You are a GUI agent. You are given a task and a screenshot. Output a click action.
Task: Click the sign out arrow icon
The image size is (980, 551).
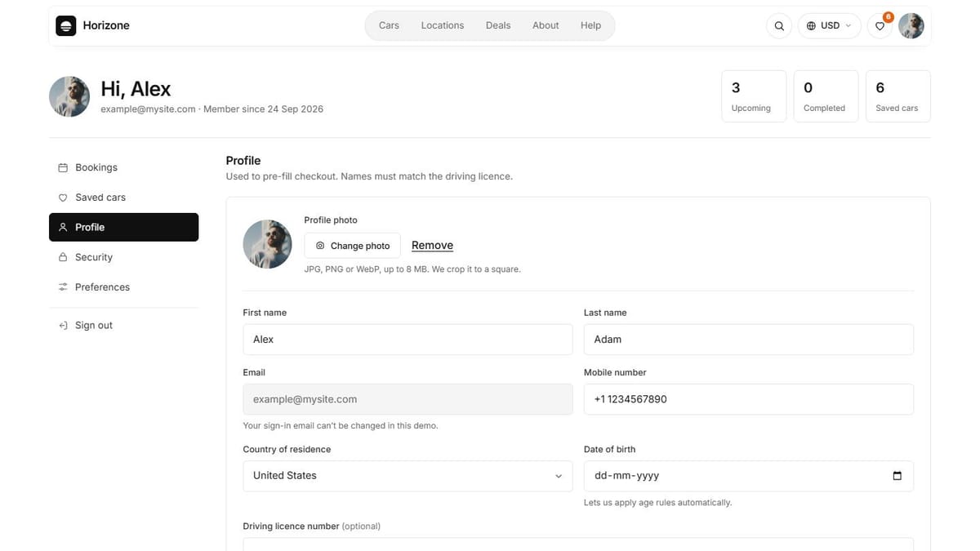point(63,325)
